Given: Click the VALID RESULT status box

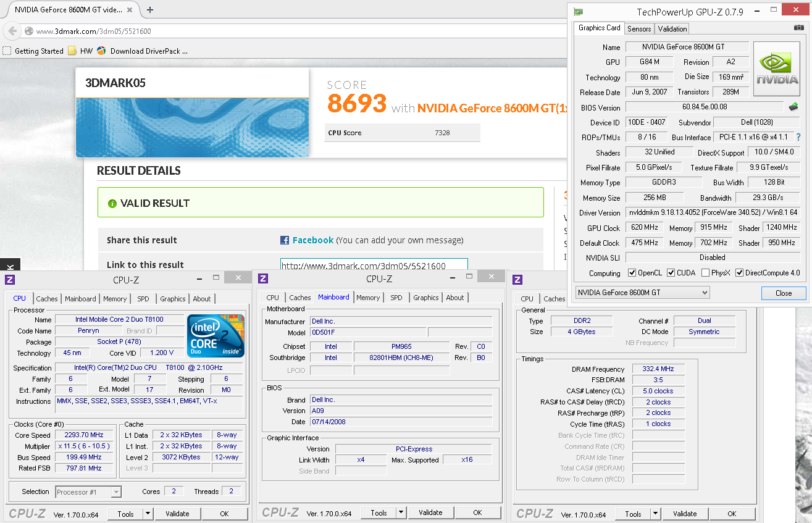Looking at the screenshot, I should [x=320, y=203].
